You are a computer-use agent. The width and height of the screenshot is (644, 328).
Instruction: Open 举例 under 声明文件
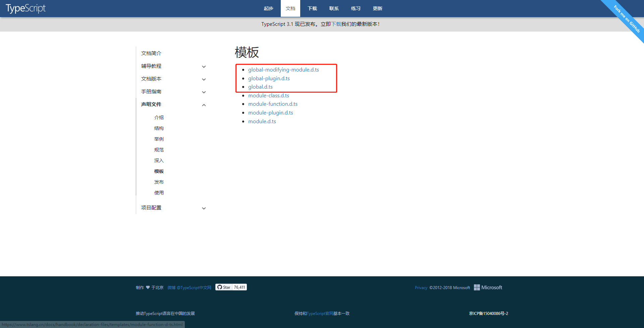click(x=159, y=139)
